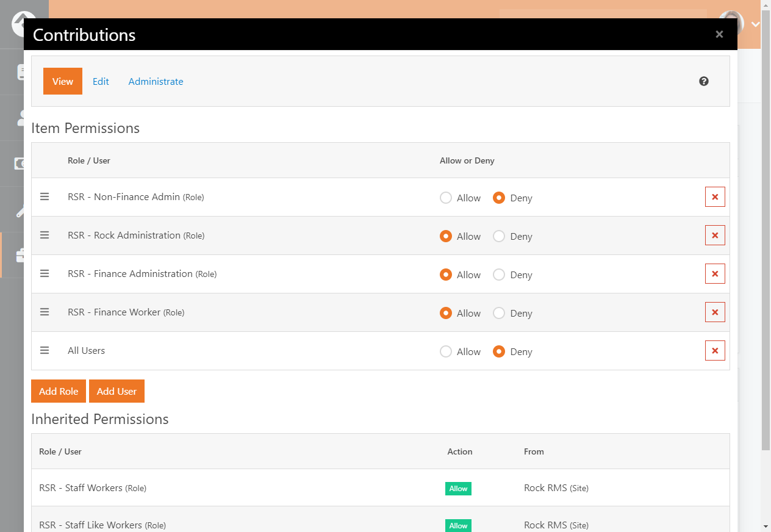
Task: Click the "RSR - Staff Workers" inherited role
Action: [x=93, y=487]
